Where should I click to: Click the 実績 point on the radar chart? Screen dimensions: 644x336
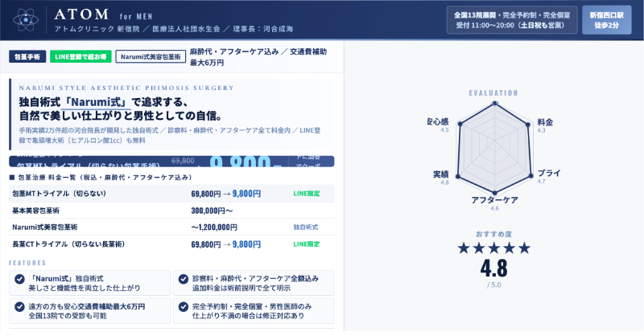(x=458, y=175)
